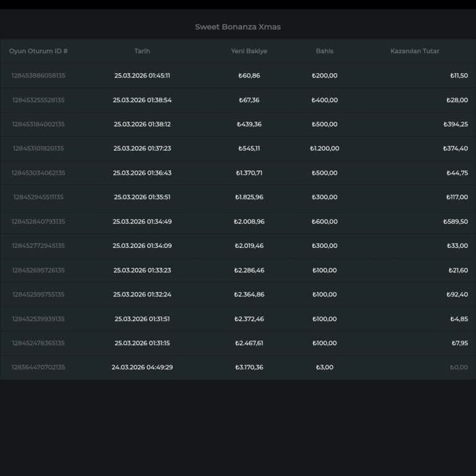
Task: Select the ₺3.170,36 balance cell
Action: click(x=249, y=367)
